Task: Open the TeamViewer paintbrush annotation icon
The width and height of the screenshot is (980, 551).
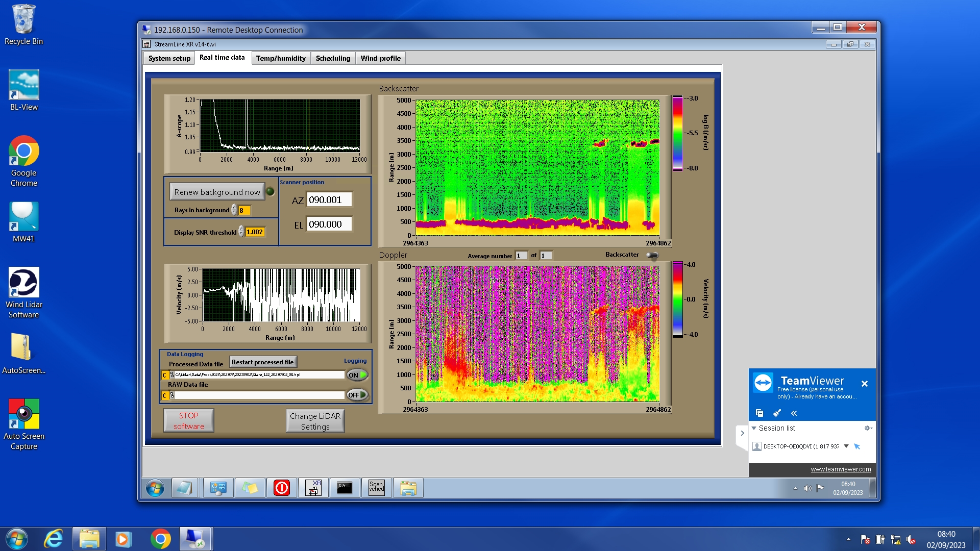Action: (777, 413)
